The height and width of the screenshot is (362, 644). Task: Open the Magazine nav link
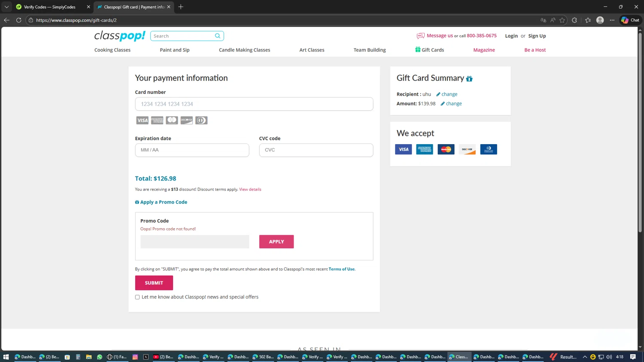(x=484, y=50)
